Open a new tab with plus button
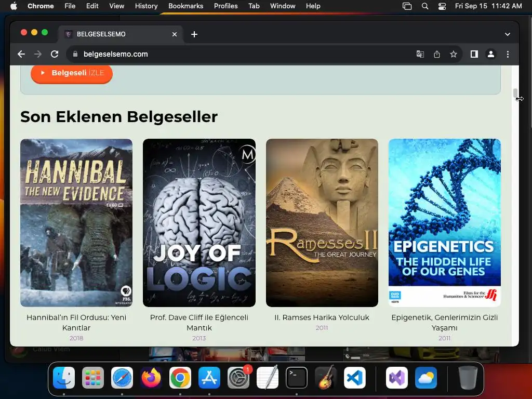Viewport: 532px width, 399px height. [194, 34]
